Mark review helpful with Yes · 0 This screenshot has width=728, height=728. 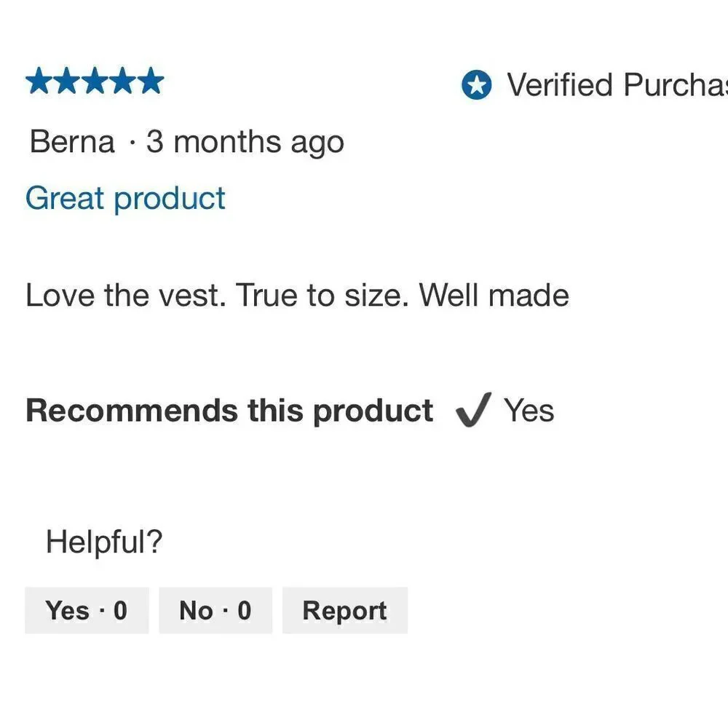87,610
